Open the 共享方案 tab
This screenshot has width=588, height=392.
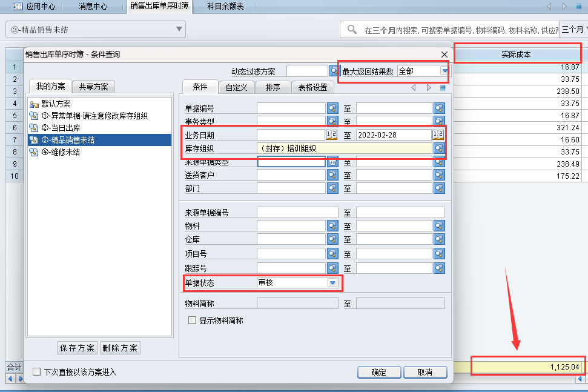(93, 87)
